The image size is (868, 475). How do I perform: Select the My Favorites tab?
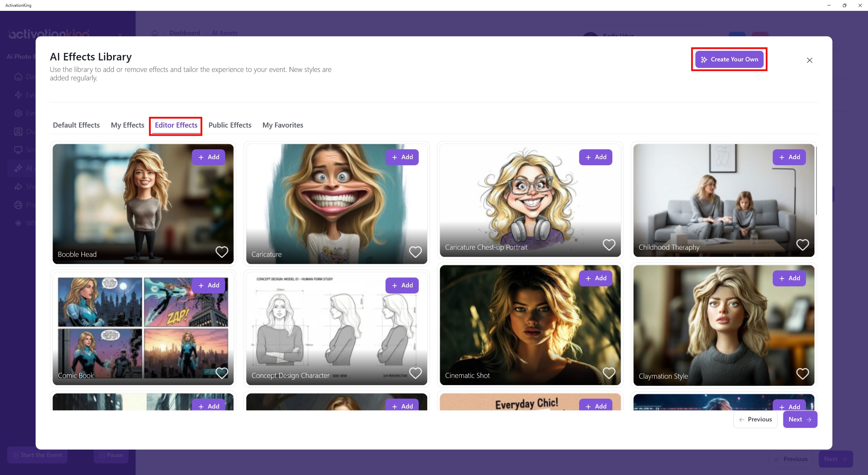[x=283, y=125]
